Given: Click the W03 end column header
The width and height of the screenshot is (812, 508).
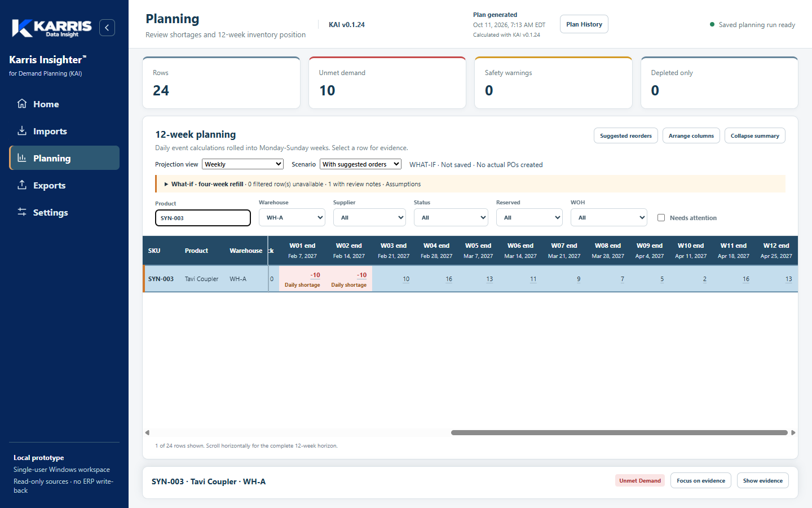Looking at the screenshot, I should [394, 251].
